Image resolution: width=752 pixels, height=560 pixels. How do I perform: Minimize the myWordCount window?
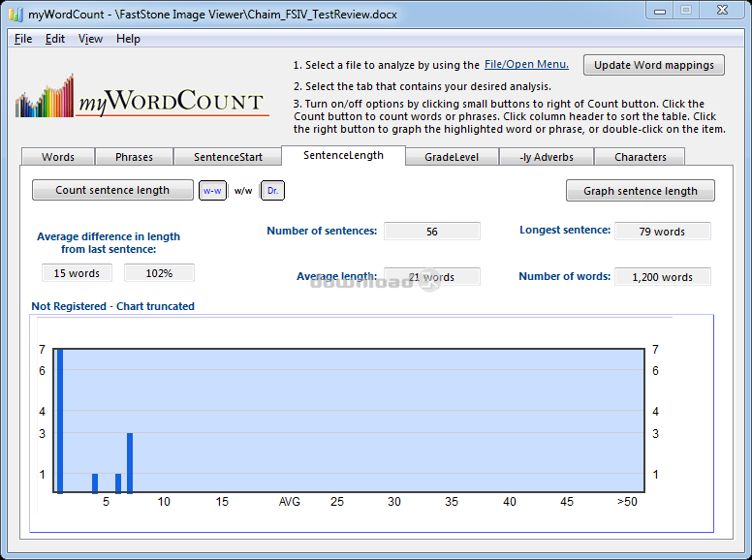click(660, 11)
